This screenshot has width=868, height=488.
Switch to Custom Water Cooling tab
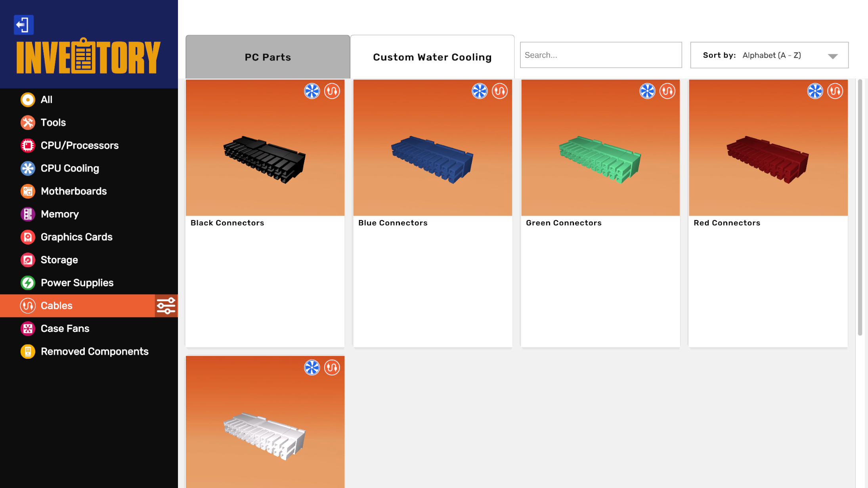(432, 57)
